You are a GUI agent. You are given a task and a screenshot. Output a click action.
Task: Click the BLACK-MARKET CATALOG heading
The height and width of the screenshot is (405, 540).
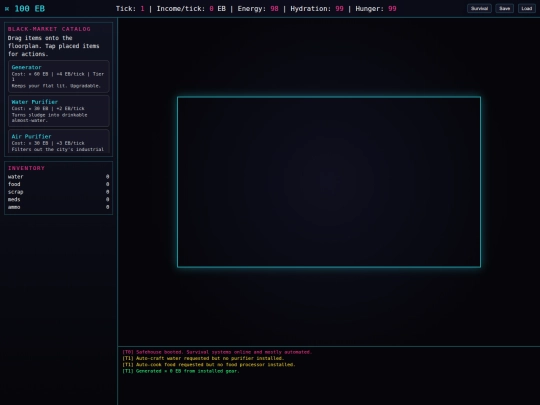(x=49, y=29)
